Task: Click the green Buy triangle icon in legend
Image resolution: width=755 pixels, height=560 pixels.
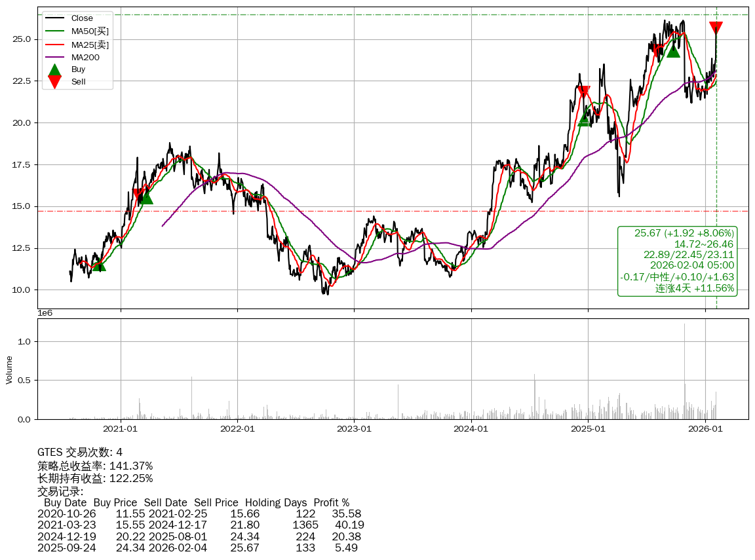Action: point(55,69)
